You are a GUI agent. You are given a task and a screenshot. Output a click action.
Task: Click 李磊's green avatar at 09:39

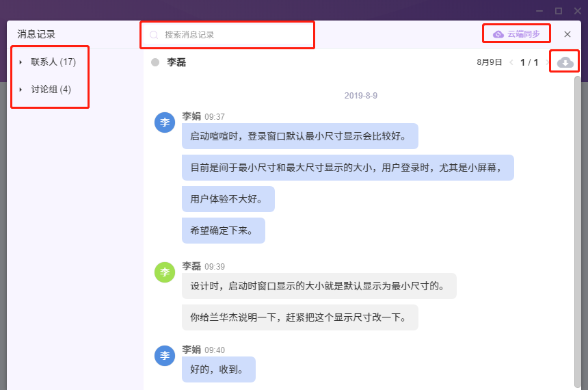tap(165, 272)
